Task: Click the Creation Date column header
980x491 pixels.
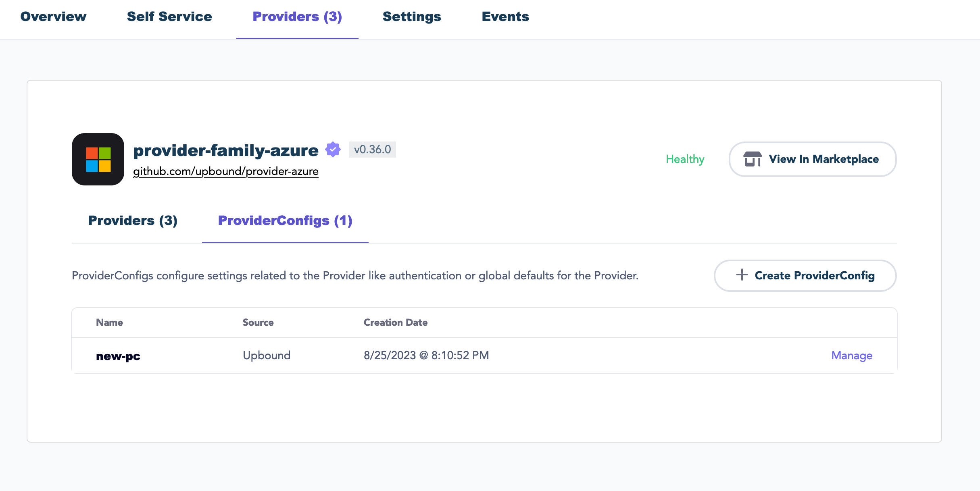Action: (x=395, y=322)
